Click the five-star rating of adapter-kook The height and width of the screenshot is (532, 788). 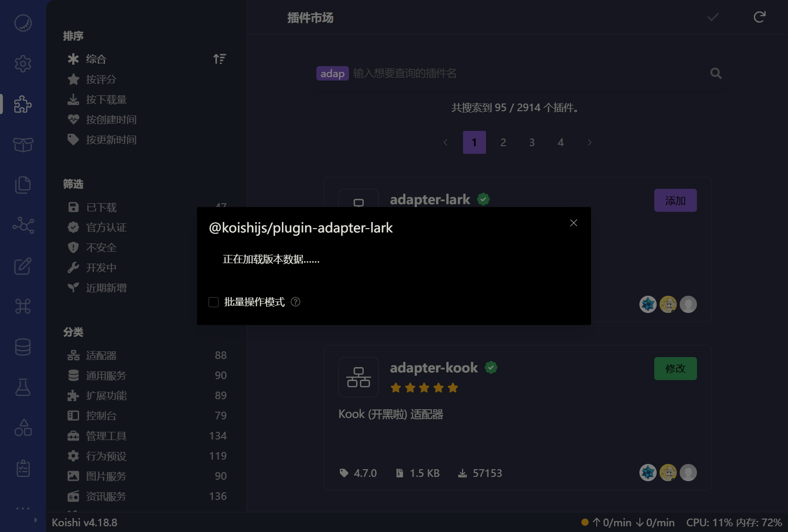424,388
